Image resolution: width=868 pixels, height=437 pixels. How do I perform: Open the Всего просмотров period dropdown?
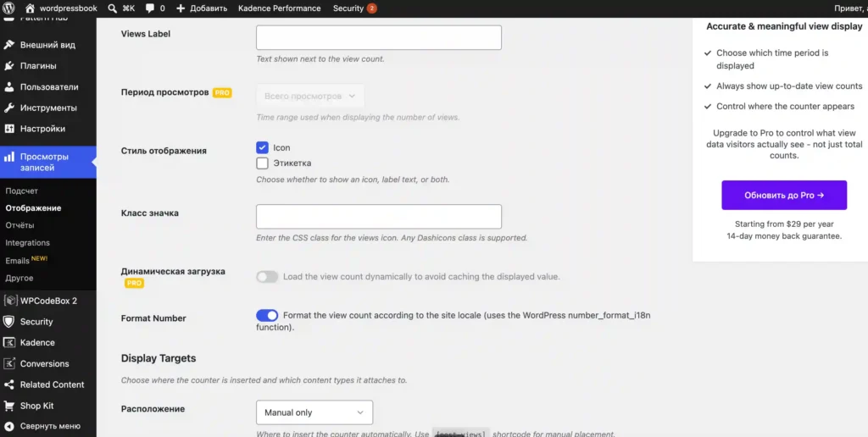click(310, 97)
